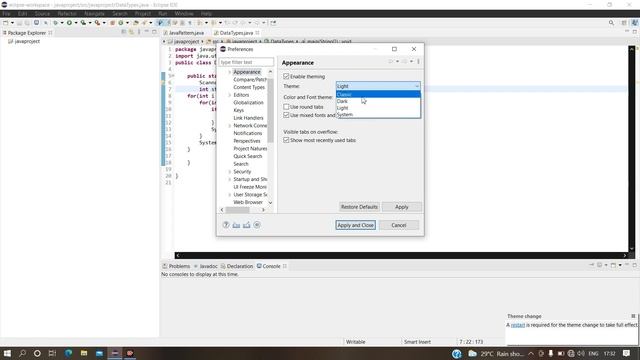
Task: Click the Save toolbar icon
Action: pos(19,23)
